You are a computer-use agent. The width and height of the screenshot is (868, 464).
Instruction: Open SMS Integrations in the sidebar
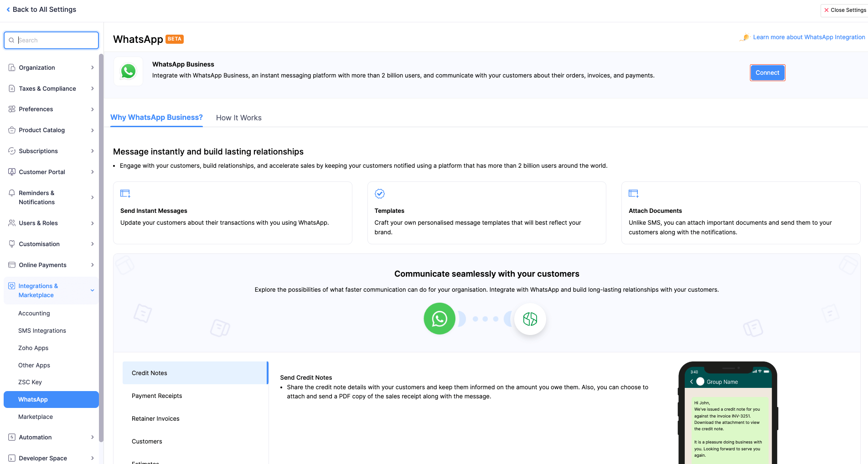coord(42,330)
